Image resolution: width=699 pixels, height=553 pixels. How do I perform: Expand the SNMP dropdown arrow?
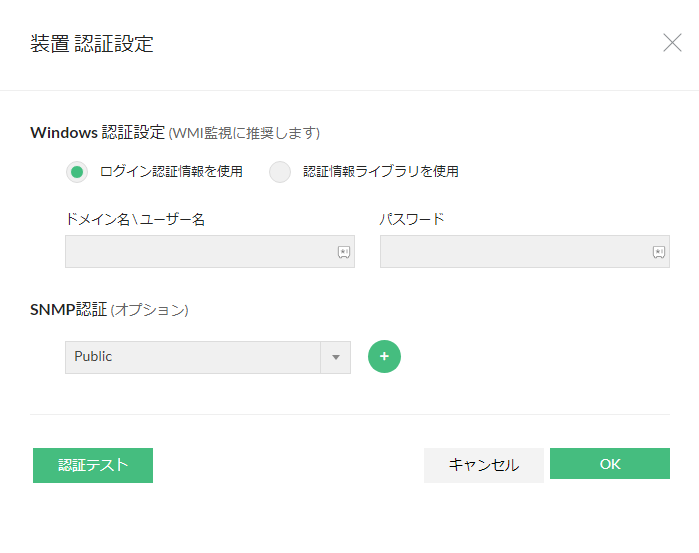coord(336,357)
